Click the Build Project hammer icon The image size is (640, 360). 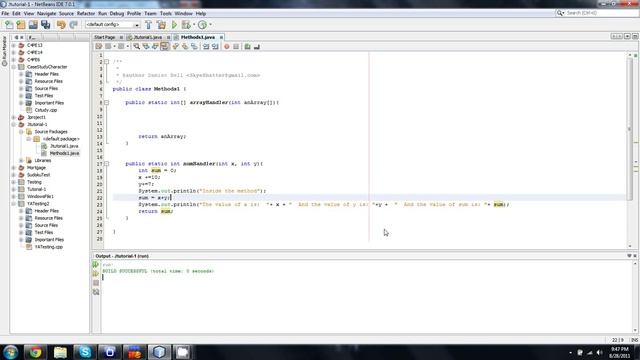tap(149, 25)
